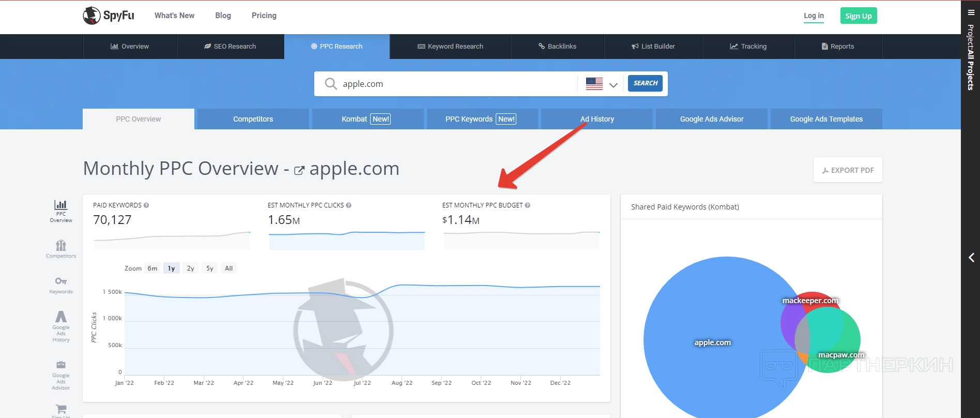This screenshot has width=980, height=418.
Task: Set chart zoom to 6m
Action: (152, 268)
